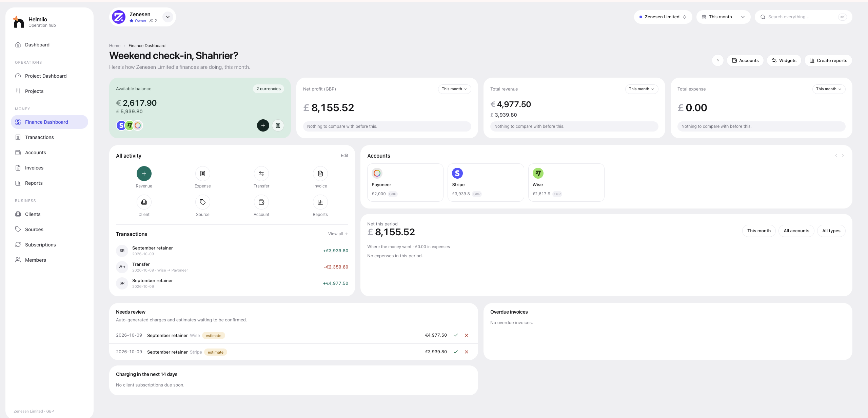The image size is (868, 418).
Task: Open Total revenue This month dropdown
Action: pyautogui.click(x=642, y=89)
